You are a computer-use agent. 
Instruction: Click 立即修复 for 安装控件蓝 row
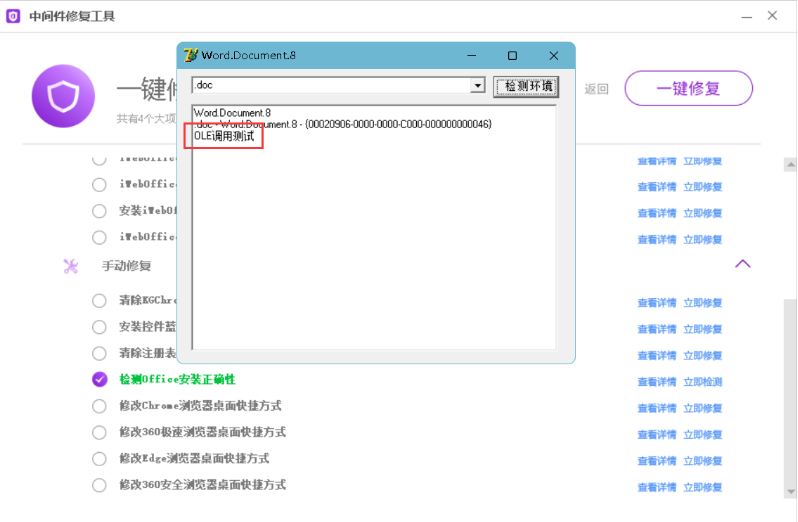click(702, 329)
